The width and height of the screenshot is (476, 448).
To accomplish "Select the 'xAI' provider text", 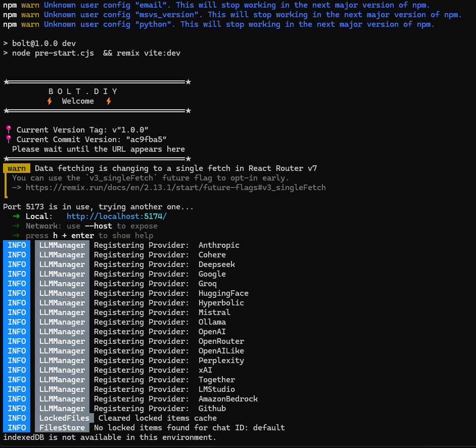I will coord(205,370).
